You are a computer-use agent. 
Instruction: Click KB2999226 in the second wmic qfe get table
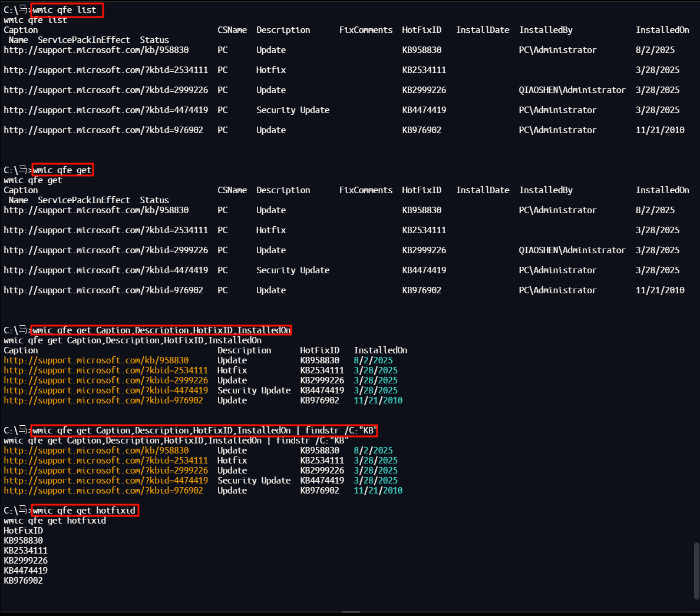tap(424, 250)
